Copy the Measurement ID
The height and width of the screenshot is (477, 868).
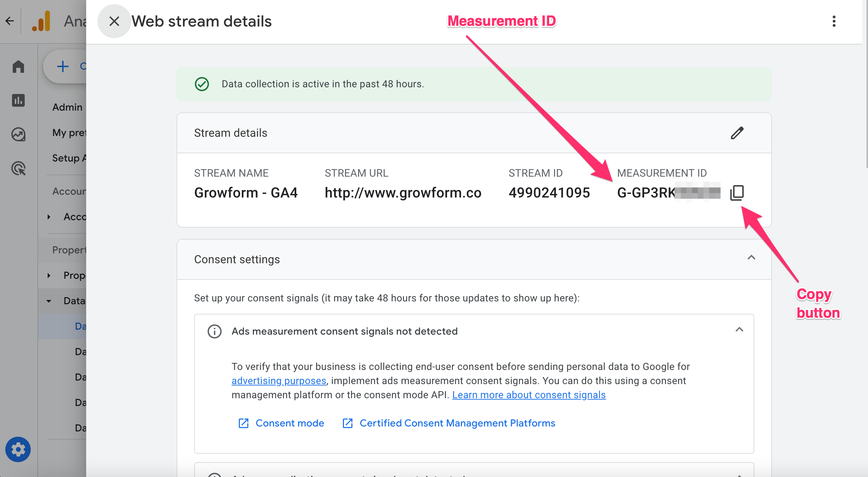(737, 193)
